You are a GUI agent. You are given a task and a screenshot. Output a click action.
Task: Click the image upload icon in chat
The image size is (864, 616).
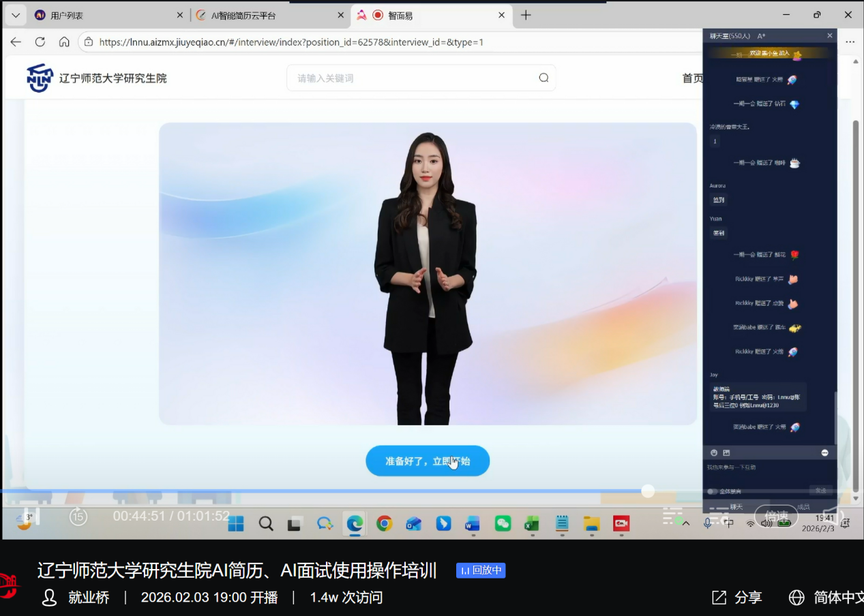[x=726, y=452]
